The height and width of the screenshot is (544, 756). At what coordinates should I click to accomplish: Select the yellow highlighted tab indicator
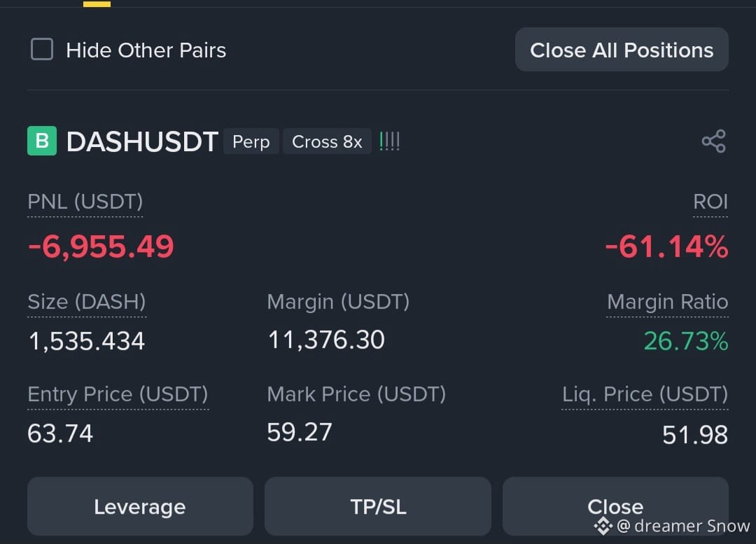point(97,4)
